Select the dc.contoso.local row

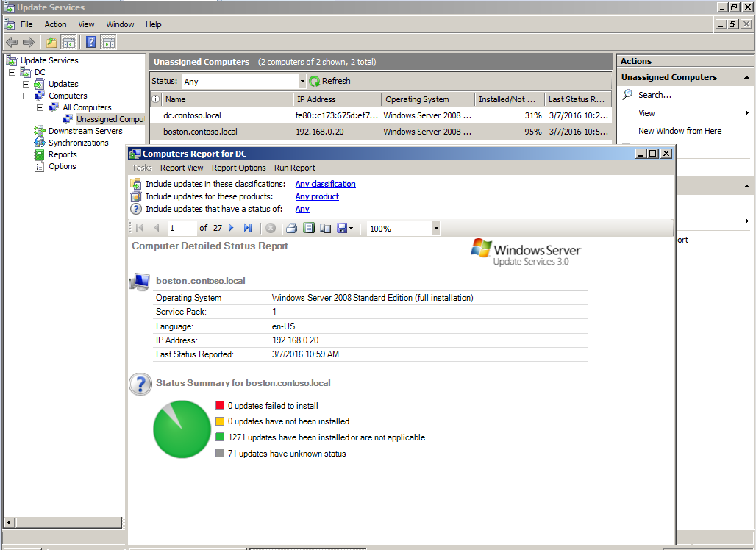pyautogui.click(x=380, y=115)
